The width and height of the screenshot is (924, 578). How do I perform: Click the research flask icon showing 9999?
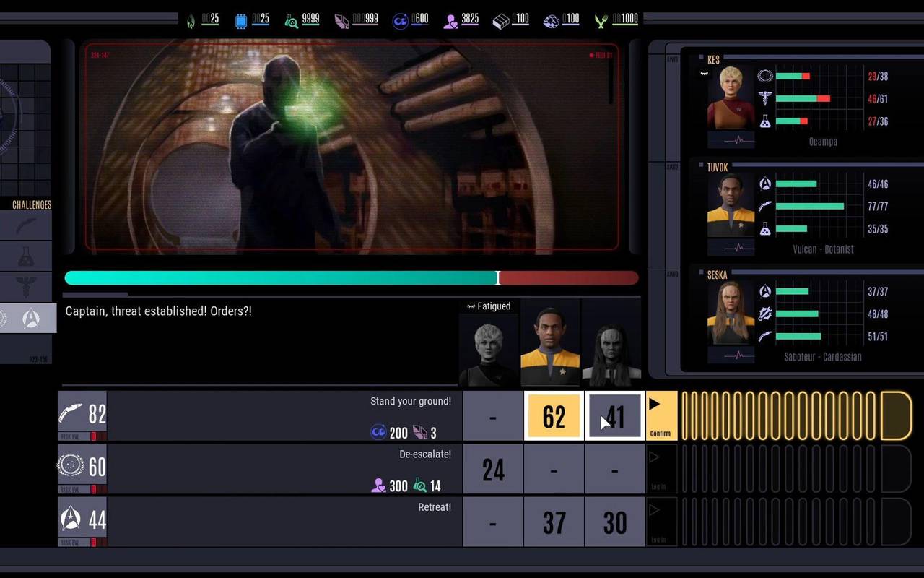(290, 20)
